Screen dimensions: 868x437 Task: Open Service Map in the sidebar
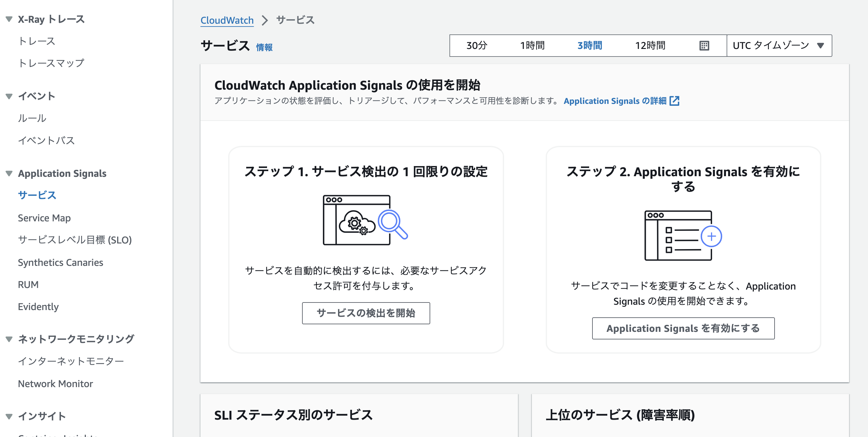pyautogui.click(x=44, y=218)
